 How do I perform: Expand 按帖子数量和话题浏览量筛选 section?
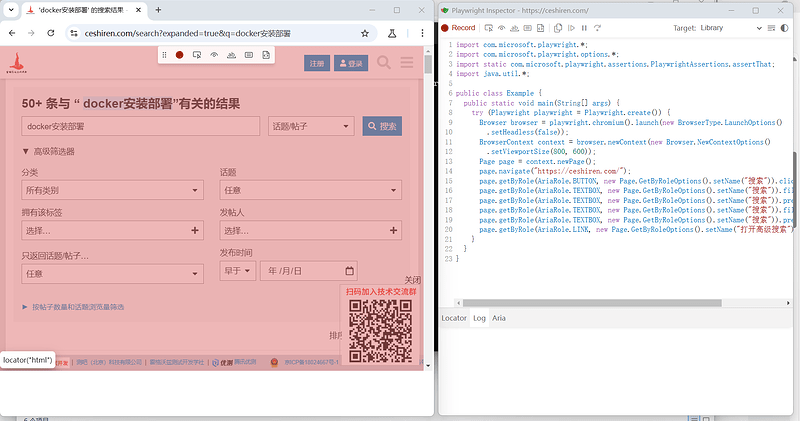(x=73, y=307)
